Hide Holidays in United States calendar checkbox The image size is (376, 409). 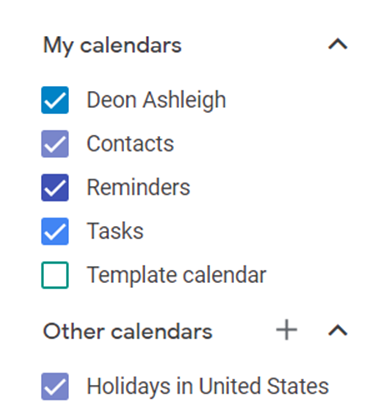tap(55, 386)
